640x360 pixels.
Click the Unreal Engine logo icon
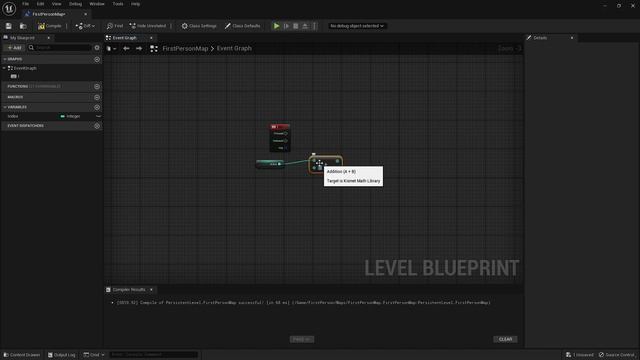pyautogui.click(x=9, y=8)
